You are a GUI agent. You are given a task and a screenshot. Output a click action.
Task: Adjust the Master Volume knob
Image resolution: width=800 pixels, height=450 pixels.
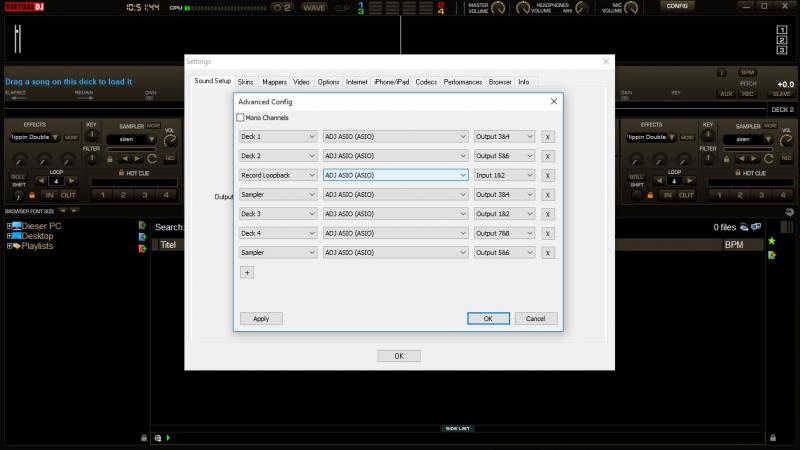tap(498, 8)
